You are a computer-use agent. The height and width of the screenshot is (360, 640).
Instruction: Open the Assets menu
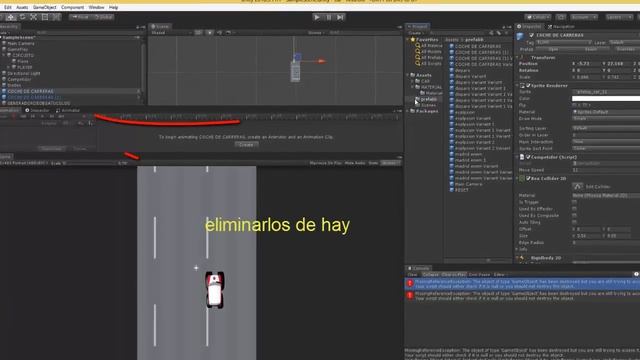22,7
